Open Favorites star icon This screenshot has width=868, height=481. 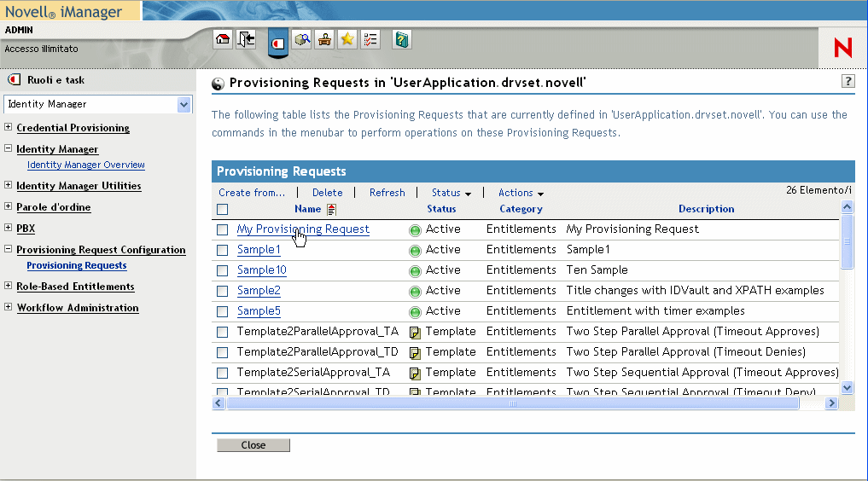point(347,39)
